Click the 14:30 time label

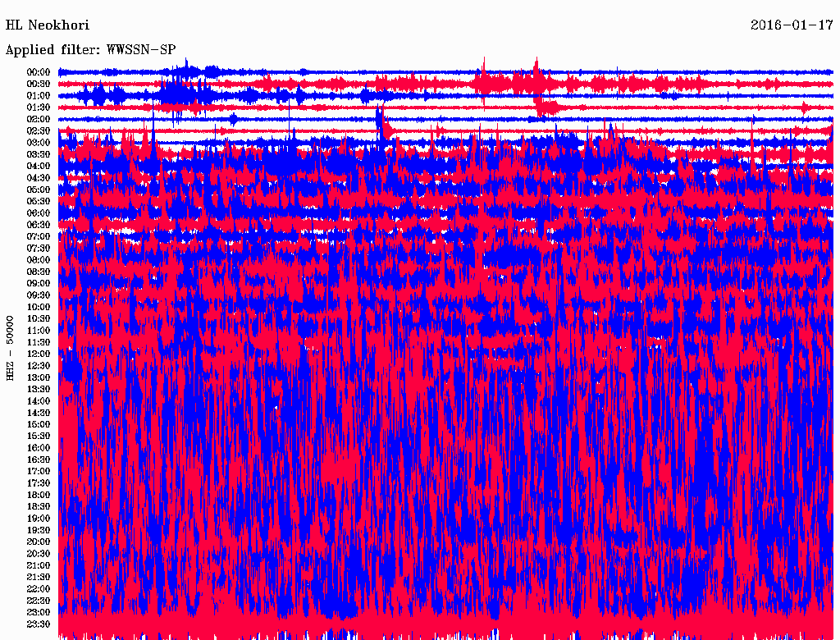(x=39, y=413)
